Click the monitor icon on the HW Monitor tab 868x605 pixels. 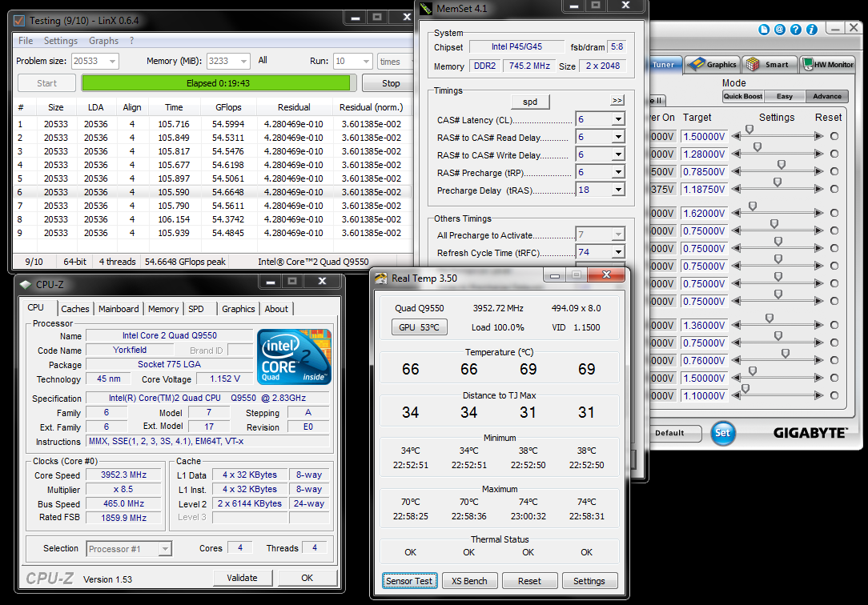[x=808, y=65]
